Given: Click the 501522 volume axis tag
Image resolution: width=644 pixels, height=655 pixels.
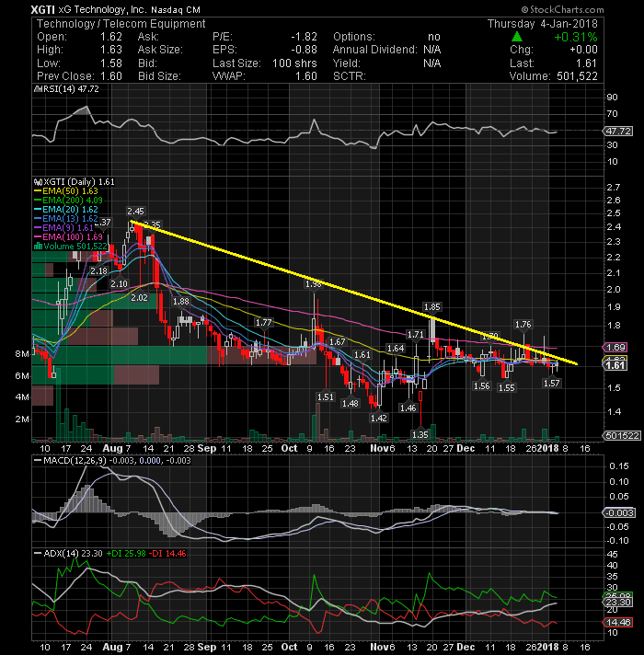Looking at the screenshot, I should coord(622,436).
